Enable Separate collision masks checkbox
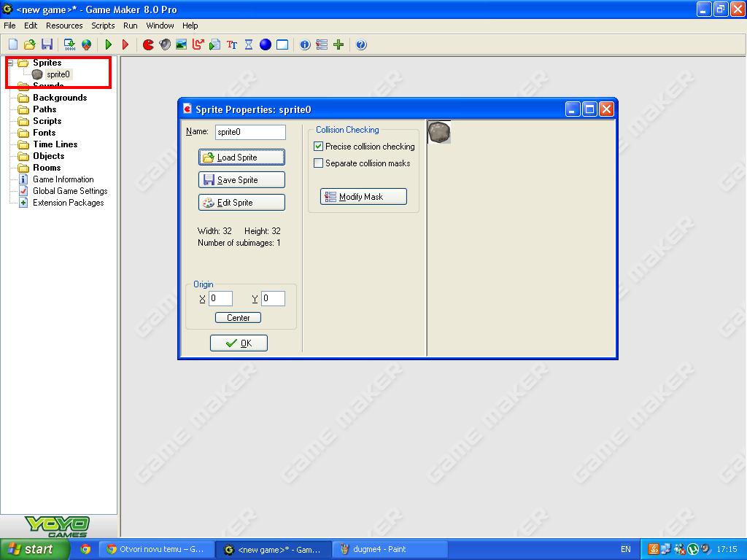747x560 pixels. pyautogui.click(x=318, y=163)
